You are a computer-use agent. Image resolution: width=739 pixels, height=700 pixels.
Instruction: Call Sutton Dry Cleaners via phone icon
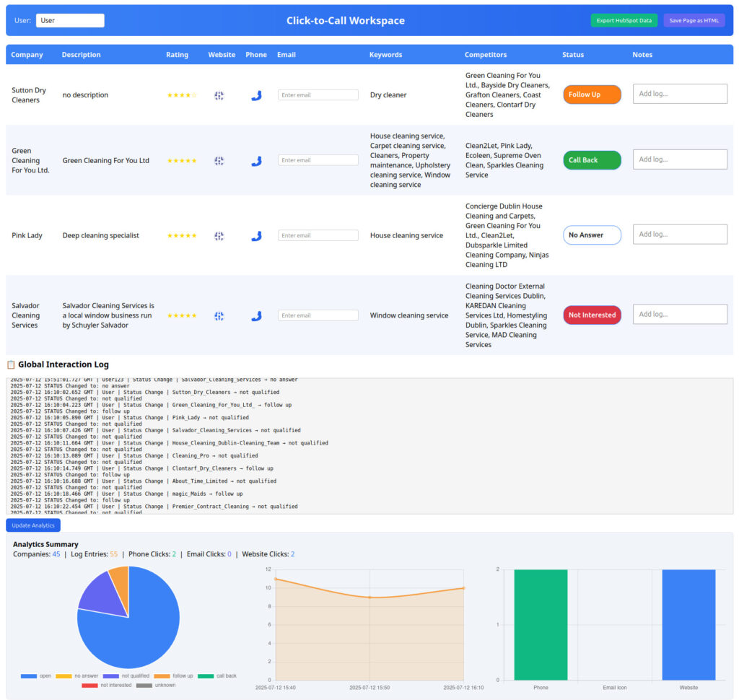click(x=256, y=96)
